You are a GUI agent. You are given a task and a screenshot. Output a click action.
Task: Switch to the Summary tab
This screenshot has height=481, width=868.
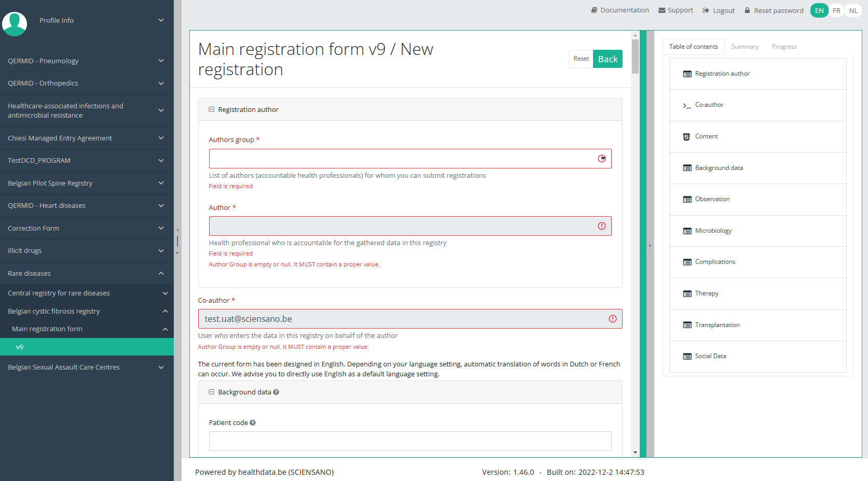745,47
